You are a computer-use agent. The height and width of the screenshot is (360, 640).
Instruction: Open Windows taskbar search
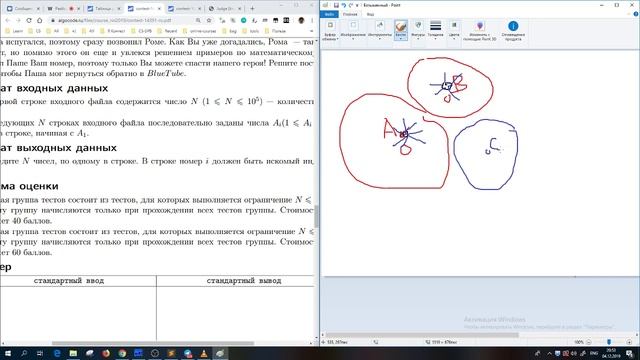coord(24,353)
